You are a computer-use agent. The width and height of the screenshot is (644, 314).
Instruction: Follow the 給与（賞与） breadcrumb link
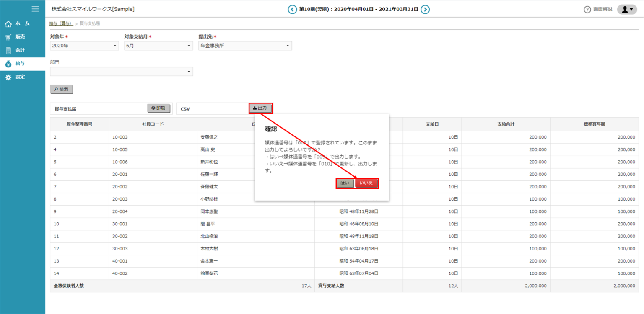61,23
